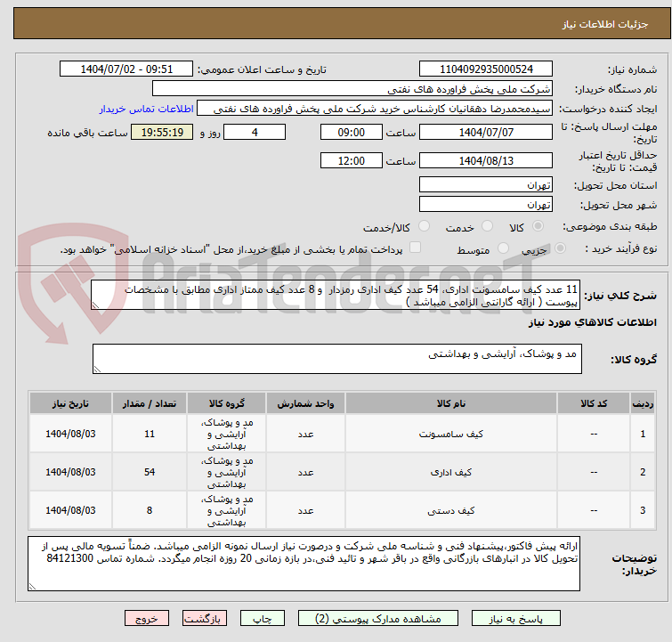Click the شماره نیاز number field
This screenshot has width=672, height=642.
click(486, 69)
